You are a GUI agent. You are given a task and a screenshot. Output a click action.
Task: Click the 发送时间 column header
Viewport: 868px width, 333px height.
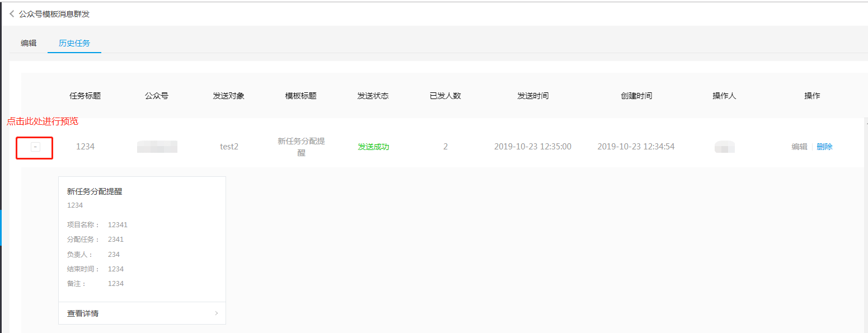point(533,96)
